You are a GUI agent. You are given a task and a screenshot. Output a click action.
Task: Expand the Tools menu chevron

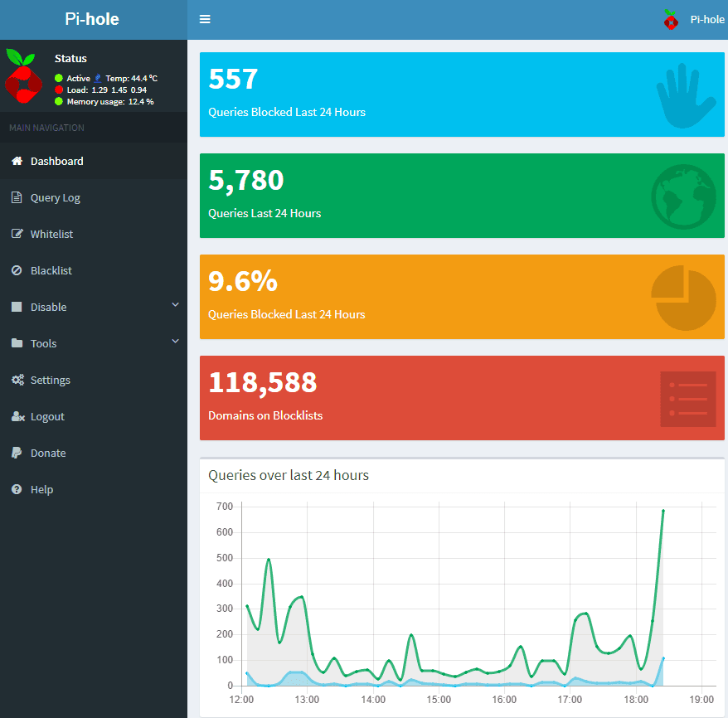click(176, 341)
